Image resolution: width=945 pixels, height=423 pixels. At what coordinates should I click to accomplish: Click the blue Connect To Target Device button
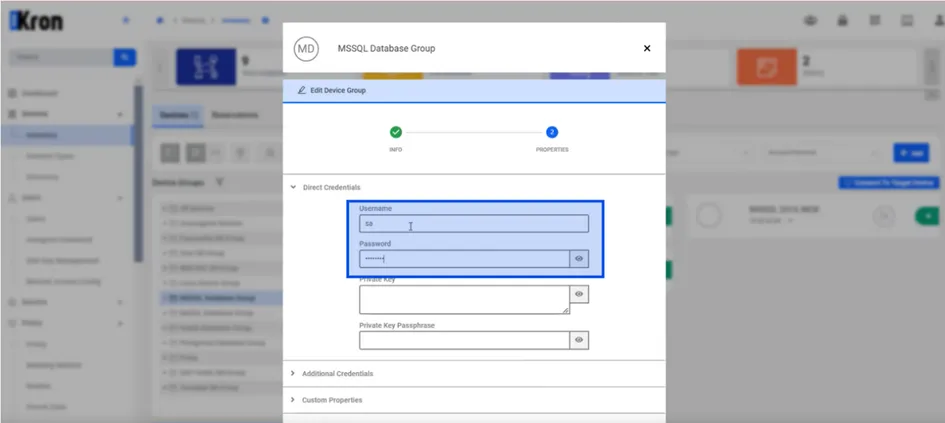[x=888, y=183]
